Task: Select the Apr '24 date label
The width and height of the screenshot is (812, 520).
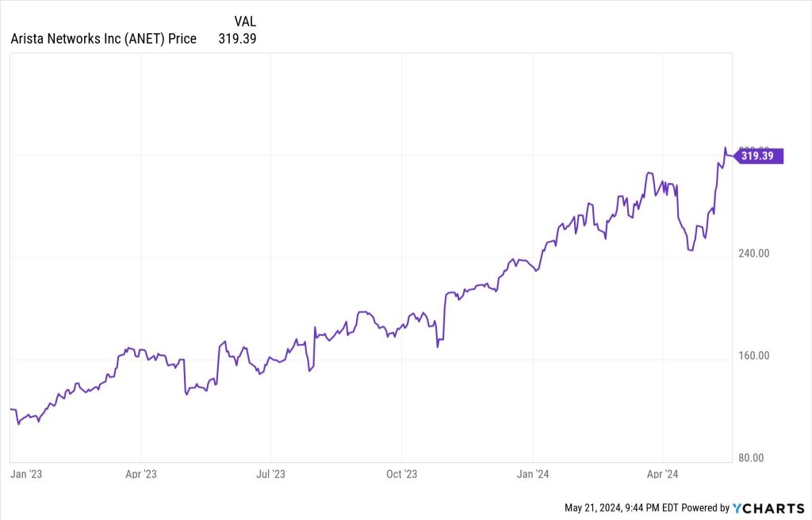Action: 662,474
